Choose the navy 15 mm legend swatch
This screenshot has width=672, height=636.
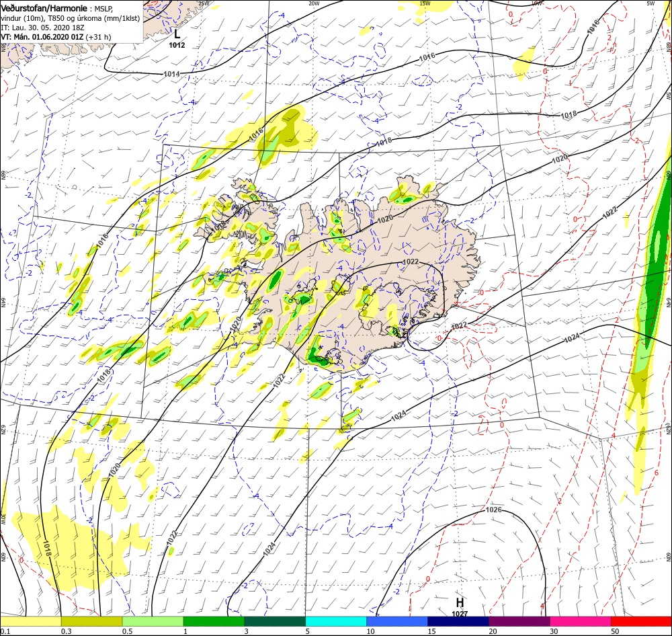(458, 621)
